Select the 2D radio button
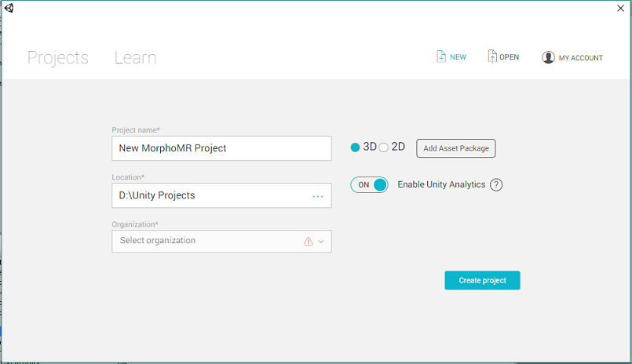Image resolution: width=632 pixels, height=364 pixels. 384,147
